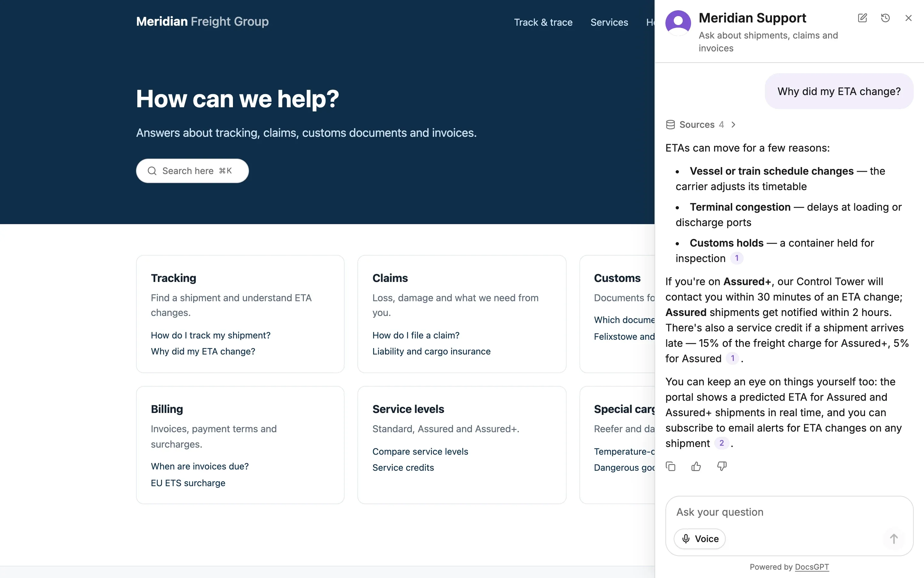The image size is (924, 578).
Task: Click the Meridian Support avatar
Action: point(678,23)
